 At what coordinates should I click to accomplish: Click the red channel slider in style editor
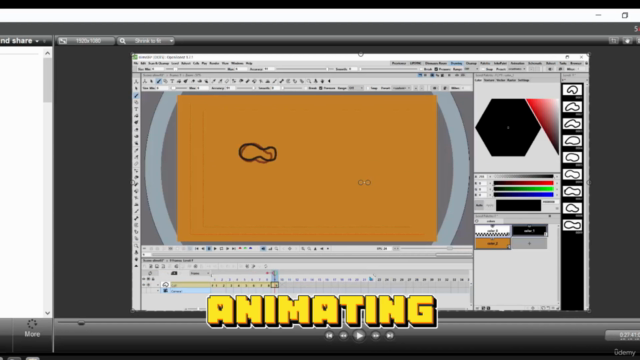point(523,183)
